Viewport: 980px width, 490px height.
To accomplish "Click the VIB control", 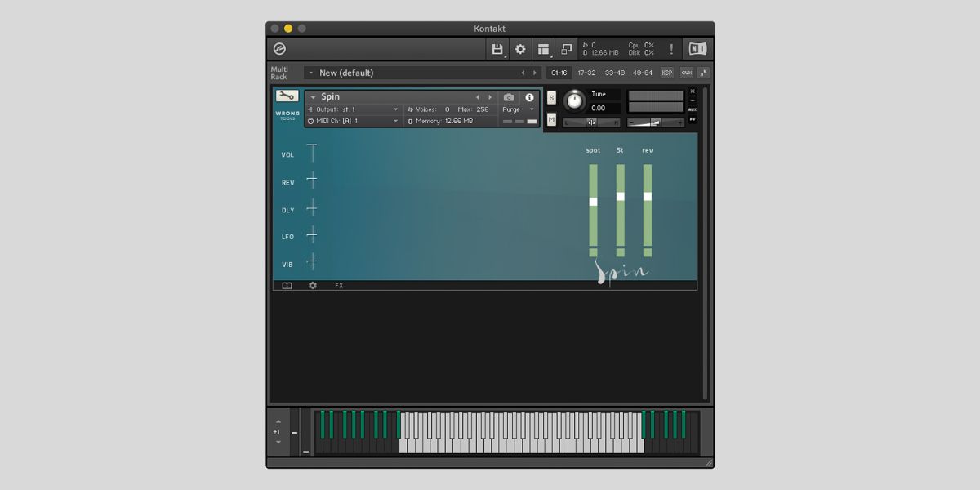I will pos(311,261).
